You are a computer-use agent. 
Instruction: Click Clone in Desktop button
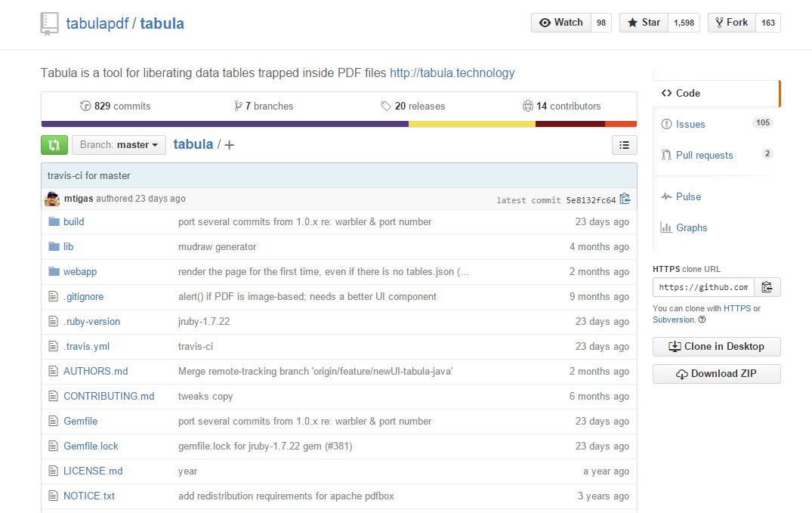click(717, 347)
